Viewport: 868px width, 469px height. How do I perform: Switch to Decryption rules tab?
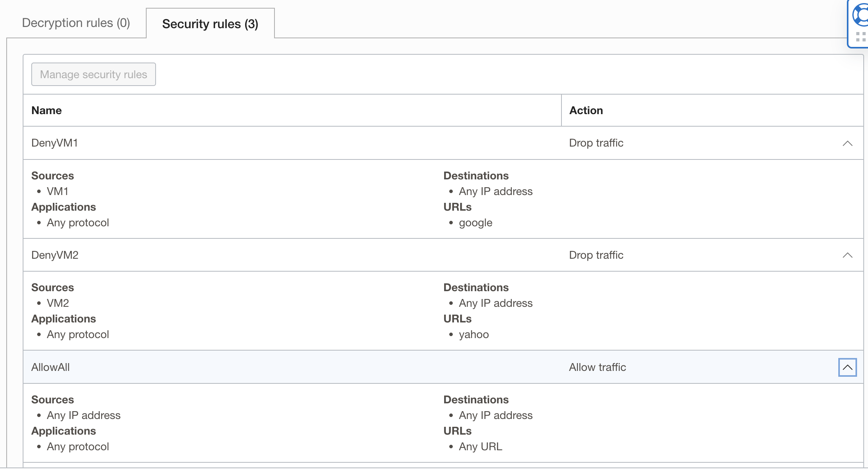tap(76, 23)
